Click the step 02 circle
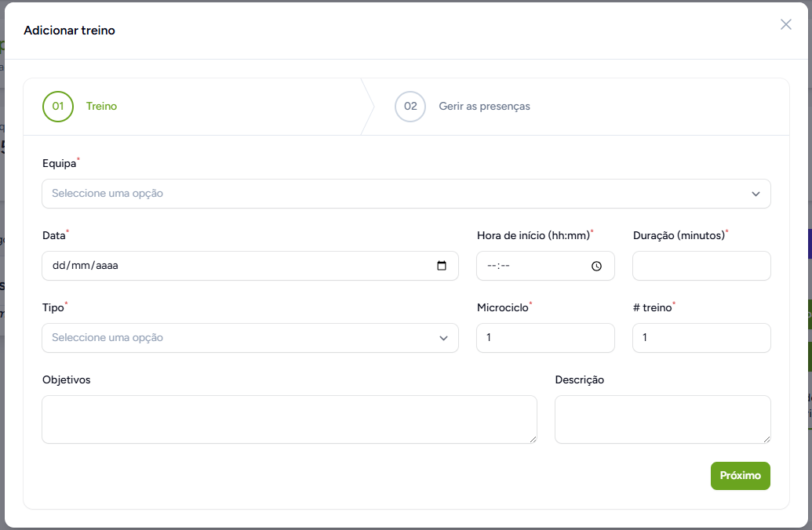This screenshot has height=530, width=812. (410, 107)
